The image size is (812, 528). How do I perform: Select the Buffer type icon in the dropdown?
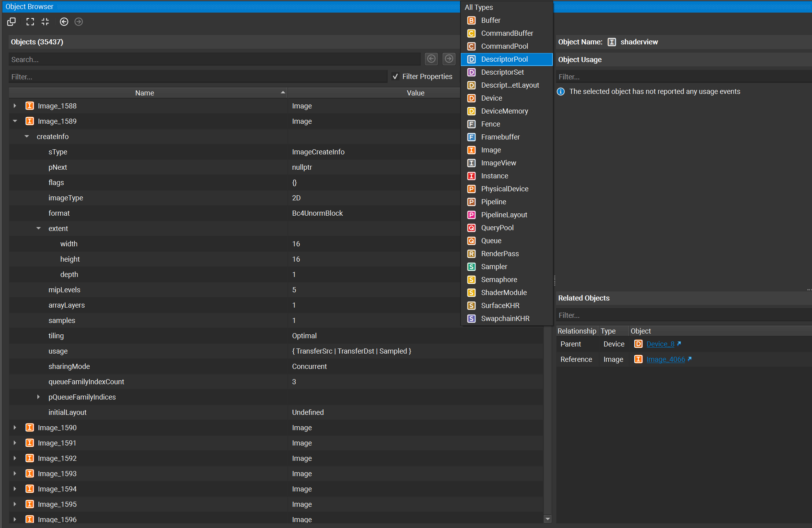pos(471,20)
